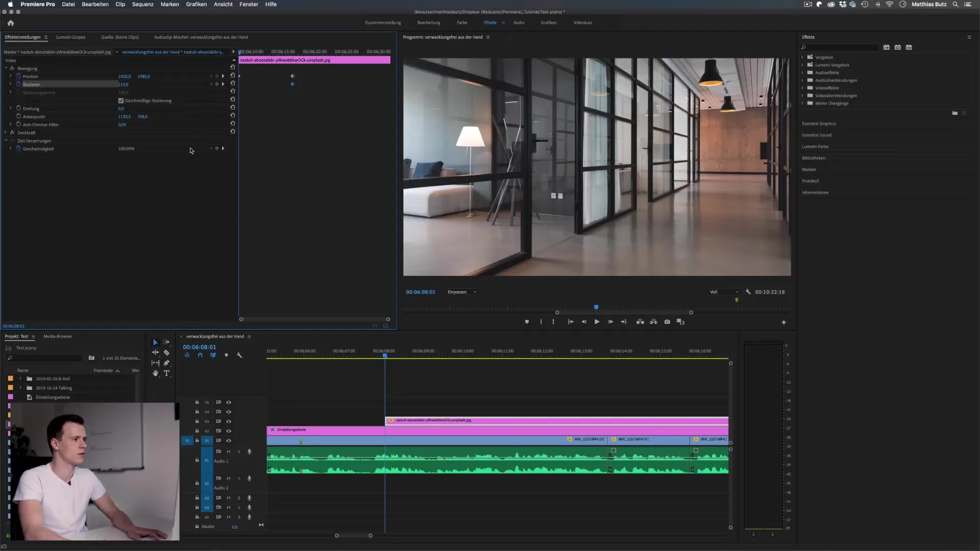Toggle Gleichmäßige Skalierung checkbox
Image resolution: width=980 pixels, height=551 pixels.
[x=121, y=101]
